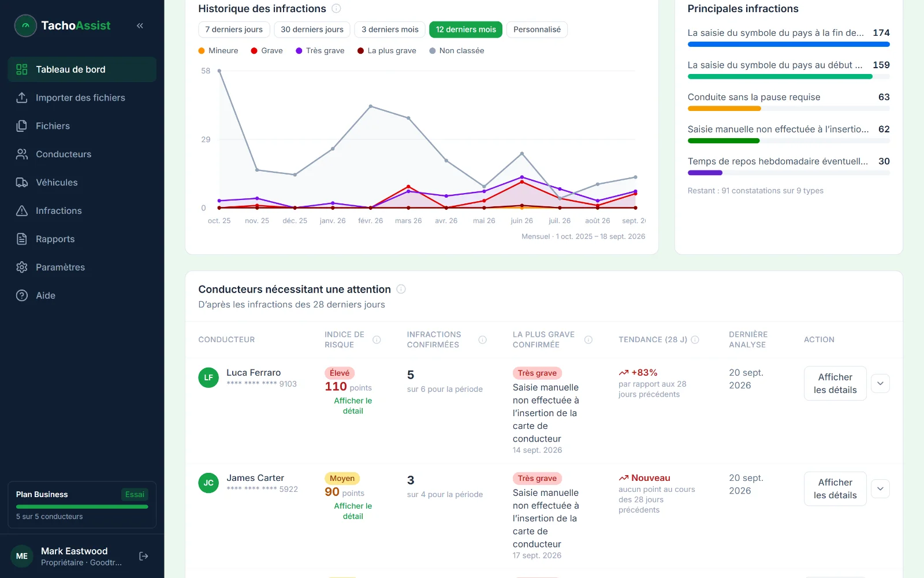Toggle the Grave legend series
Screen dimensions: 924x578
[x=267, y=51]
